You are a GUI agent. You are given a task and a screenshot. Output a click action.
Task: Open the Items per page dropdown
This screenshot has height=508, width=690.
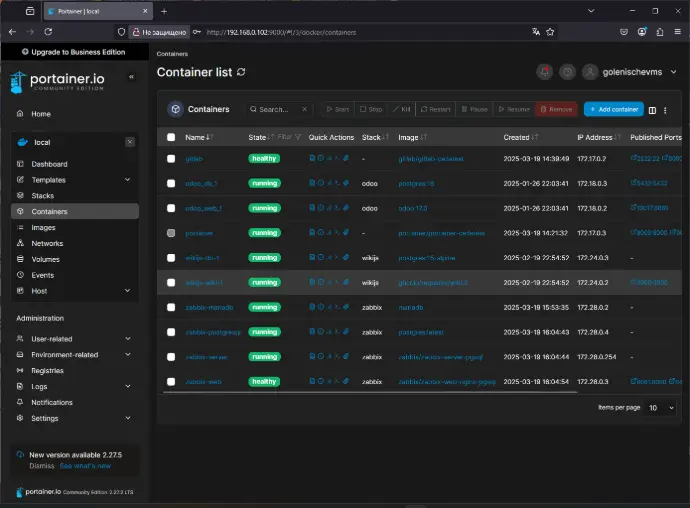point(661,408)
